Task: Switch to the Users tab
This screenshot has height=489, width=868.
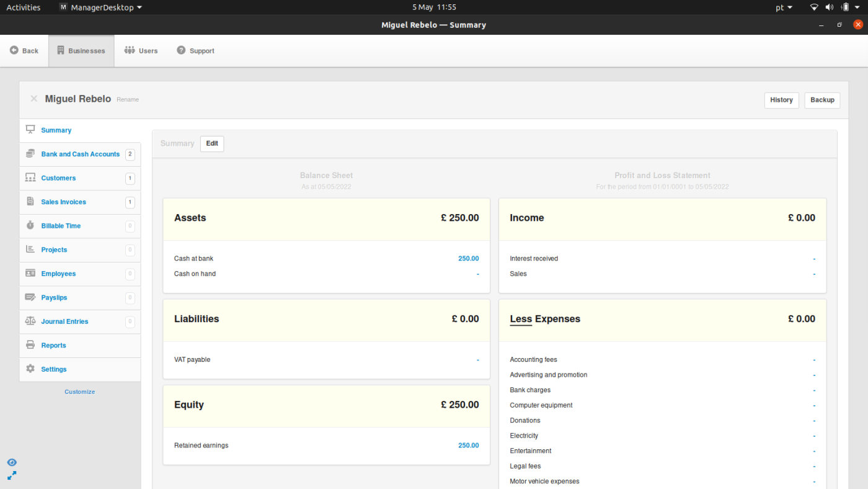Action: click(x=141, y=51)
